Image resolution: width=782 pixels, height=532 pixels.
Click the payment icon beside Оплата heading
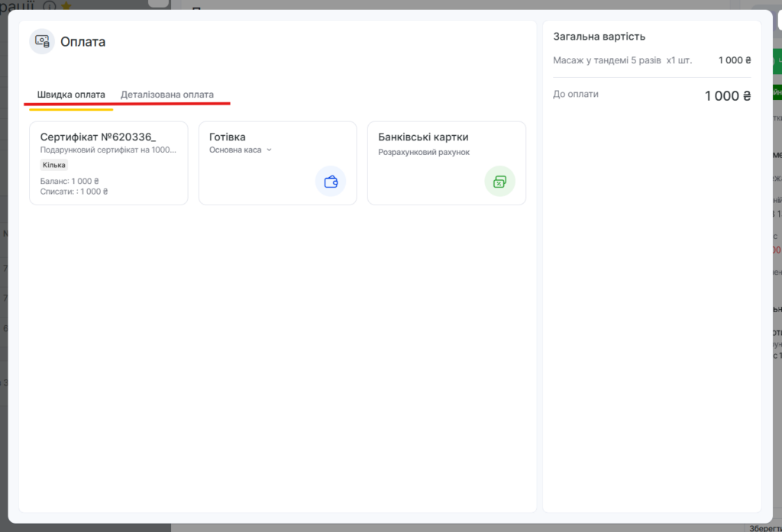tap(42, 41)
